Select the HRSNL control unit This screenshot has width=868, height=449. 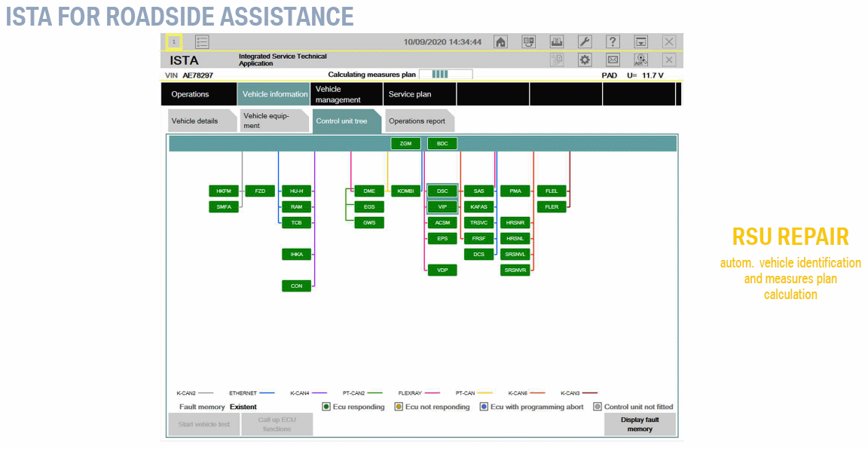click(x=515, y=239)
